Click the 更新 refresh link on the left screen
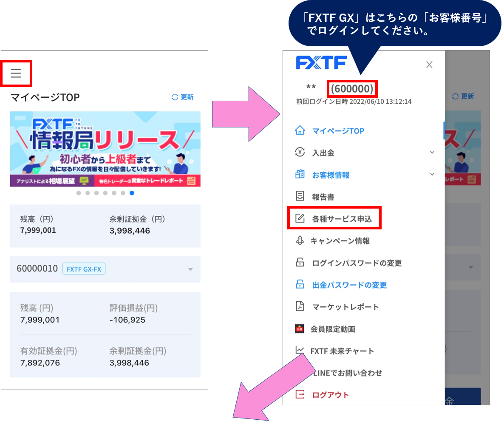 (x=183, y=97)
